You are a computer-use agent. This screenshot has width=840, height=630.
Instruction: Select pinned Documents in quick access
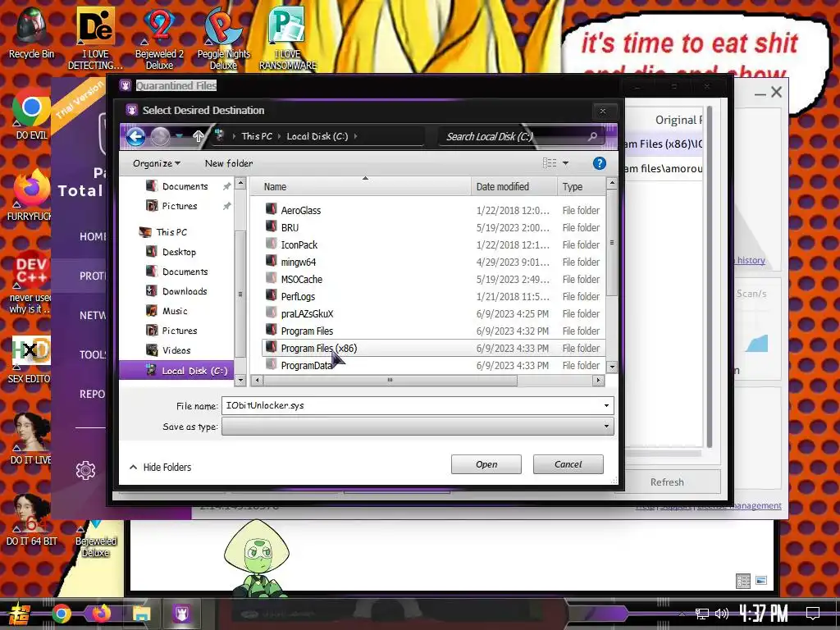185,186
